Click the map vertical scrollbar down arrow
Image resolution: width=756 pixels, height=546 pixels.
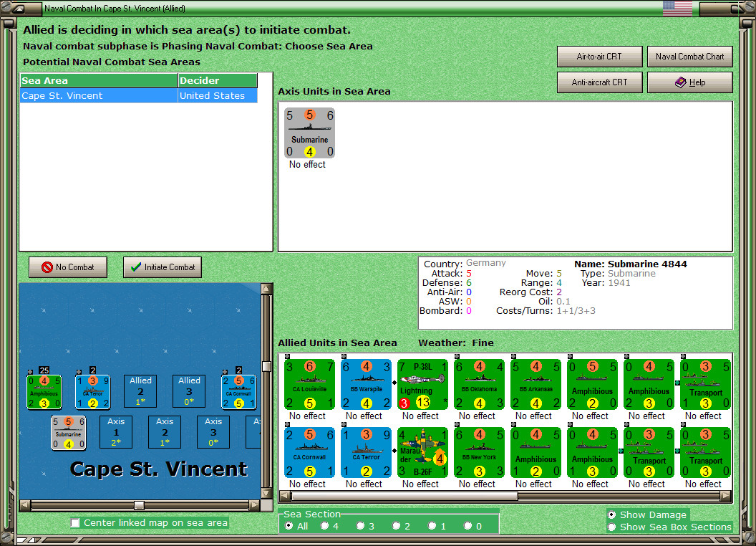click(266, 494)
